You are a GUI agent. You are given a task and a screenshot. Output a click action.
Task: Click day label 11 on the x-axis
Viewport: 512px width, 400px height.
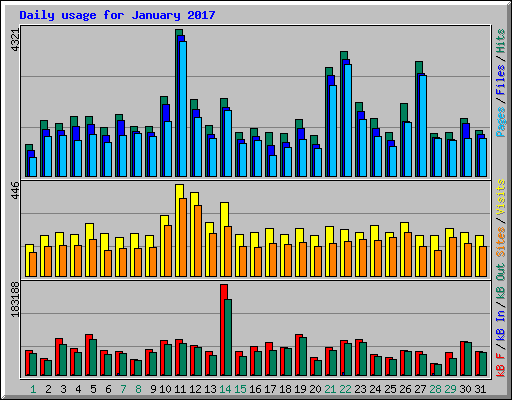click(180, 389)
